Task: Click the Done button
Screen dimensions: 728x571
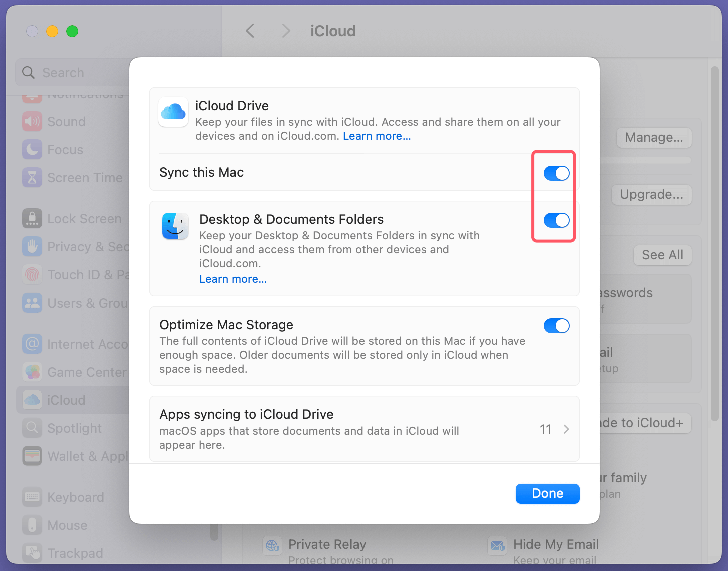Action: pyautogui.click(x=547, y=493)
